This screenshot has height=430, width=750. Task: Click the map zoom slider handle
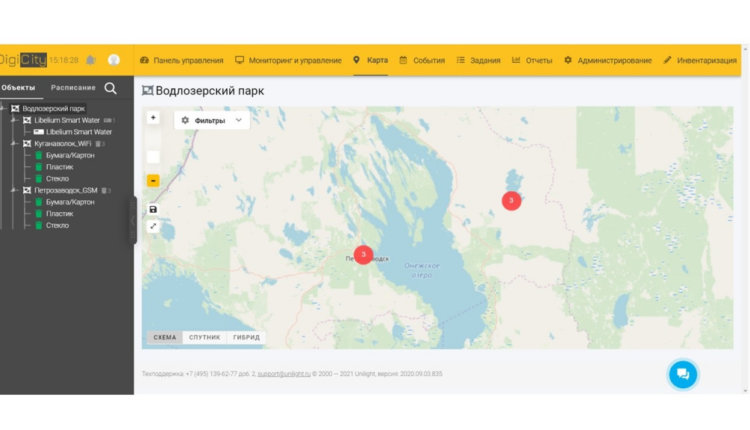(x=153, y=157)
